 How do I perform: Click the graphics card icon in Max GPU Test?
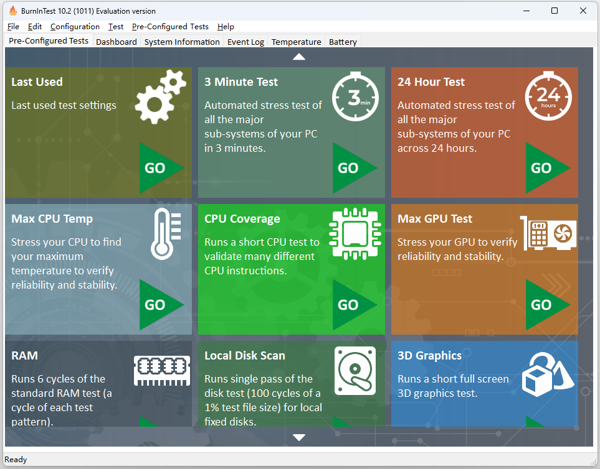click(x=548, y=236)
